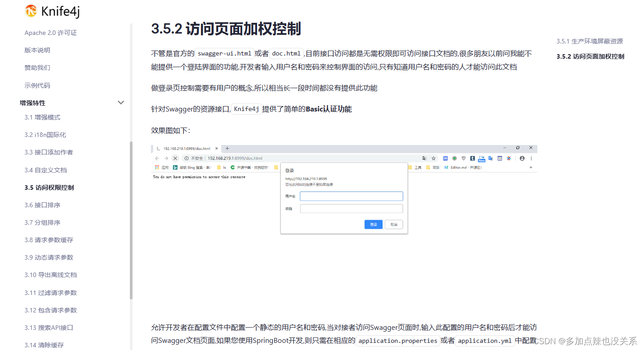Screen dimensions: 644x350
Task: Go to 3.8 请求参数缓存
Action: click(49, 240)
